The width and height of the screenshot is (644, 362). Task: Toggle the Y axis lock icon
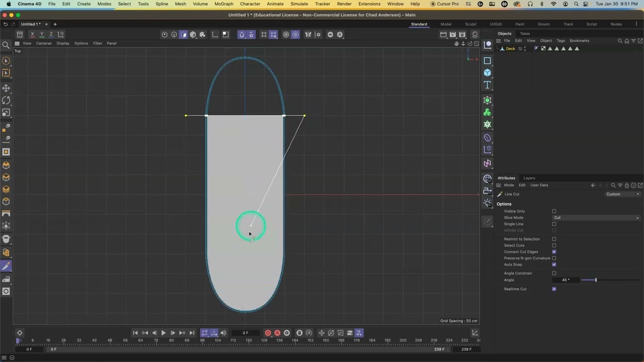click(42, 34)
